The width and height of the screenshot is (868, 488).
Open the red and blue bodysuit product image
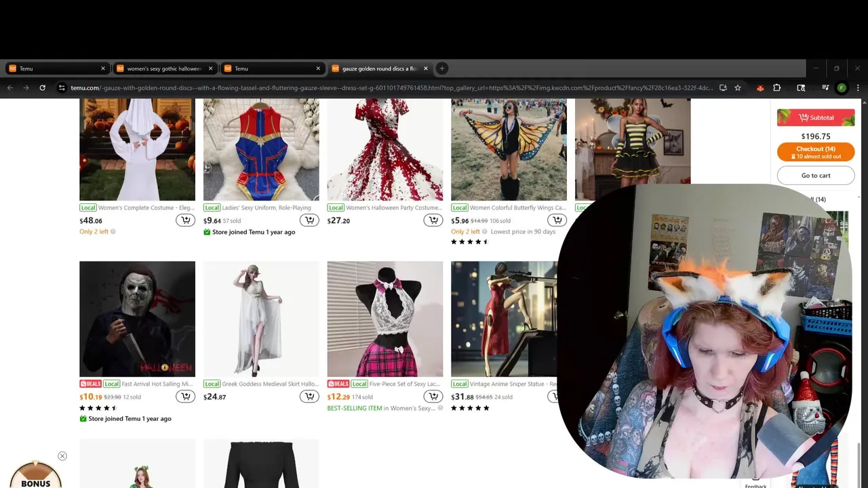261,149
